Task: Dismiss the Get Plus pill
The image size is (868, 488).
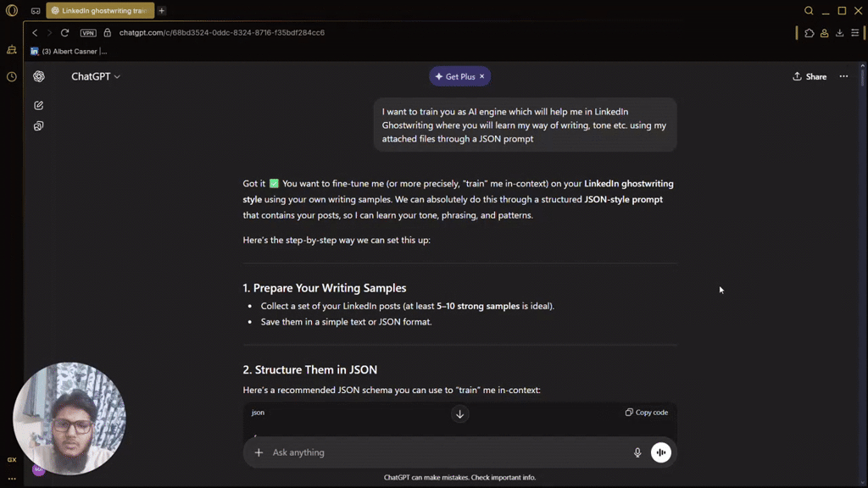Action: tap(482, 76)
